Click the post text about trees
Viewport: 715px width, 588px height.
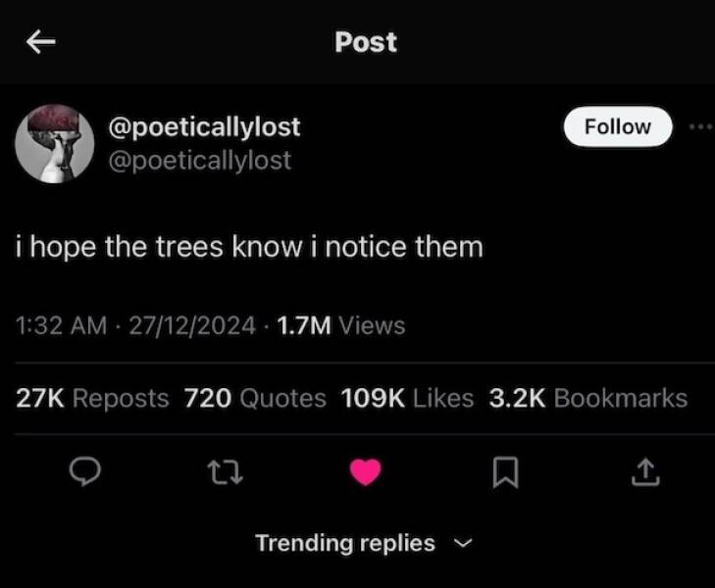(250, 246)
